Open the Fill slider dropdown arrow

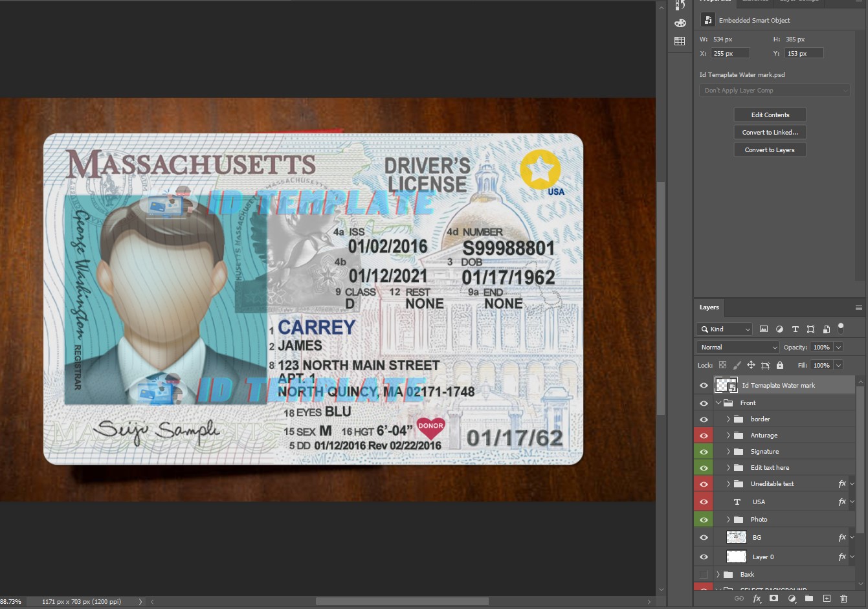point(838,365)
